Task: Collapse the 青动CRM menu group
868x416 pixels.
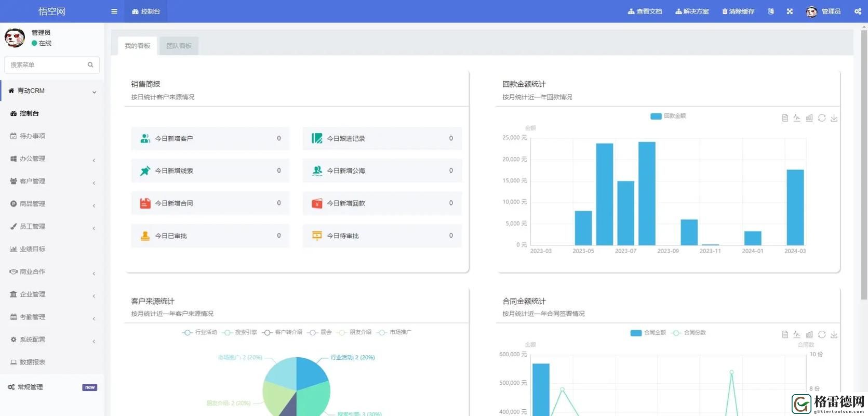Action: tap(52, 90)
